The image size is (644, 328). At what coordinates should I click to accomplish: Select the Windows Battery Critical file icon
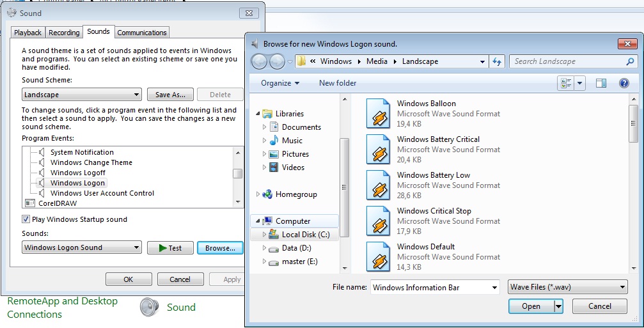click(378, 149)
